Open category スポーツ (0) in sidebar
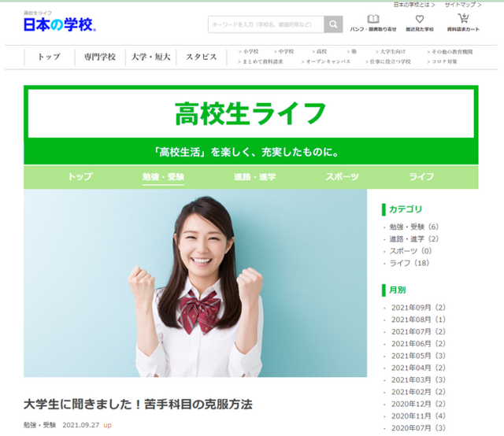Image resolution: width=504 pixels, height=436 pixels. [410, 251]
